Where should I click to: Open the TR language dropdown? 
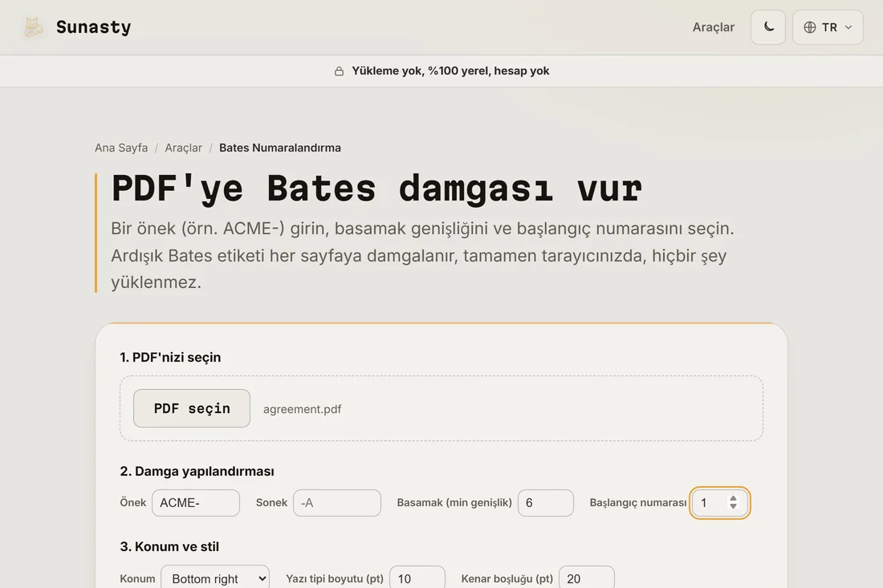pos(828,27)
